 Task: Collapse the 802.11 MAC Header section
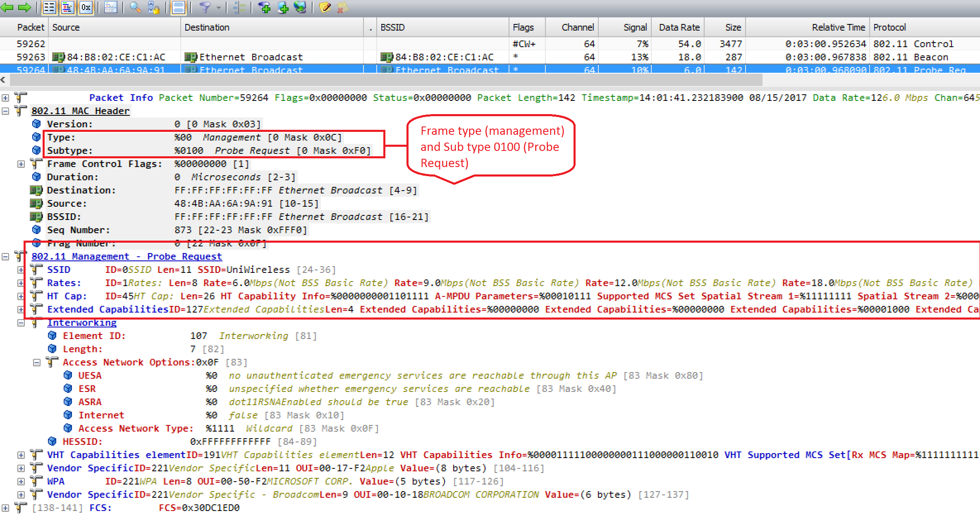(5, 111)
